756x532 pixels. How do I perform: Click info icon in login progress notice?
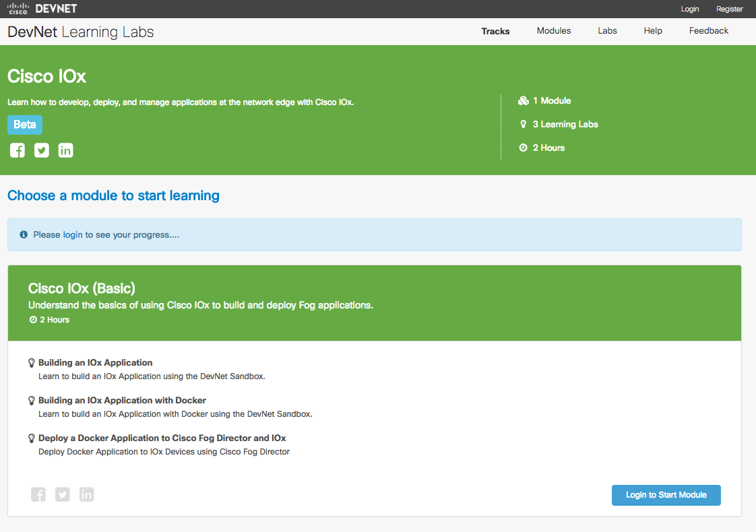pos(24,234)
